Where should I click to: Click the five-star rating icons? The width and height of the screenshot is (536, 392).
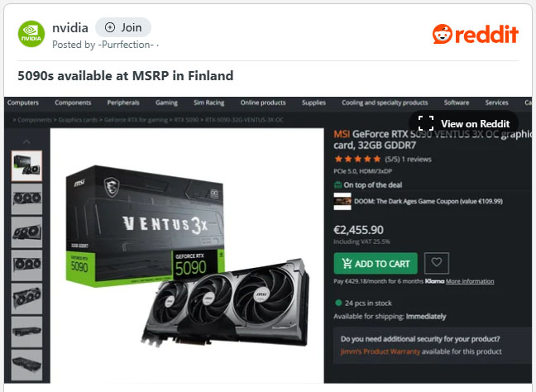tap(357, 159)
